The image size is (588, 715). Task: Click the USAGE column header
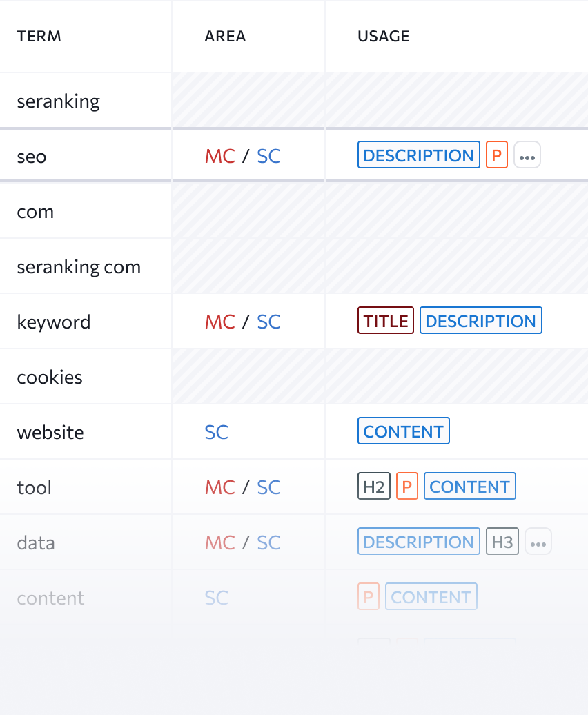(x=383, y=36)
